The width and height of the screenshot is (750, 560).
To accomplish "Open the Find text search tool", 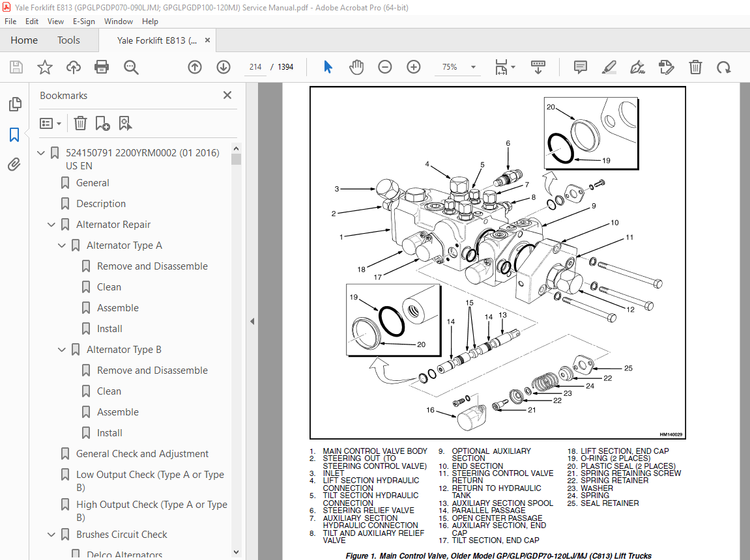I will 130,67.
